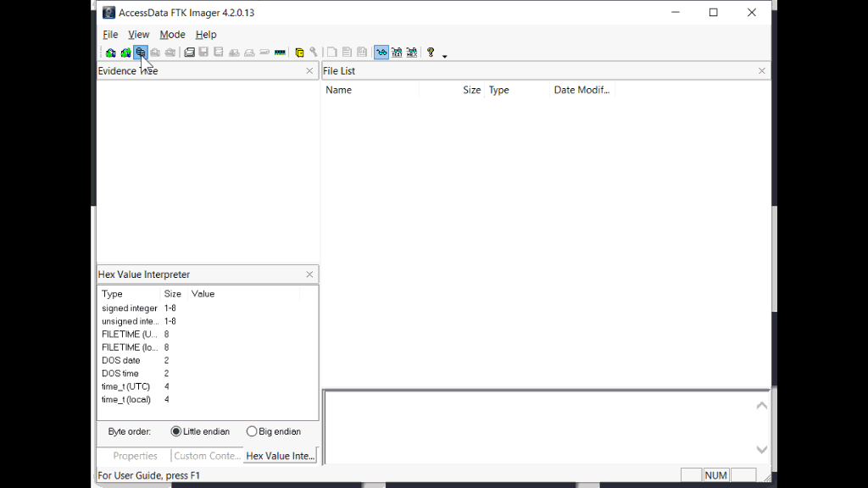
Task: Select the Little endian byte order
Action: [176, 431]
